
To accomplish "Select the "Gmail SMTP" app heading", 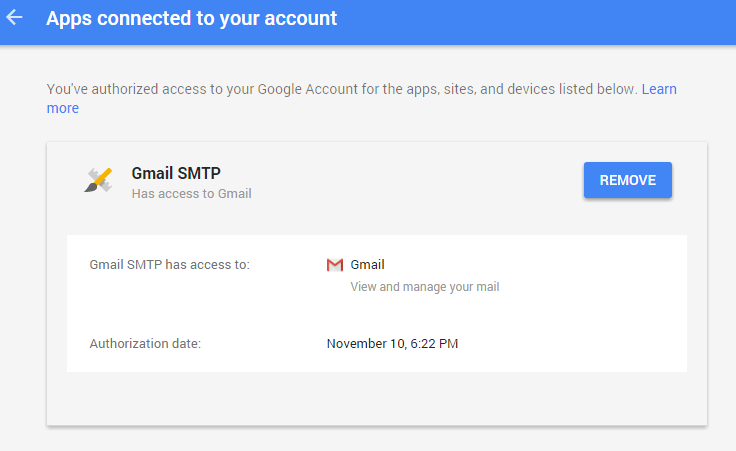I will point(176,173).
